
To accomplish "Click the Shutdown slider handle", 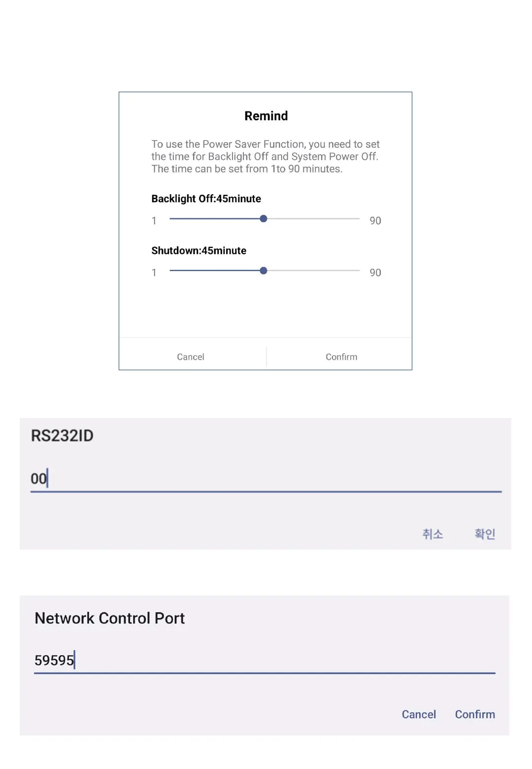I will (x=264, y=271).
